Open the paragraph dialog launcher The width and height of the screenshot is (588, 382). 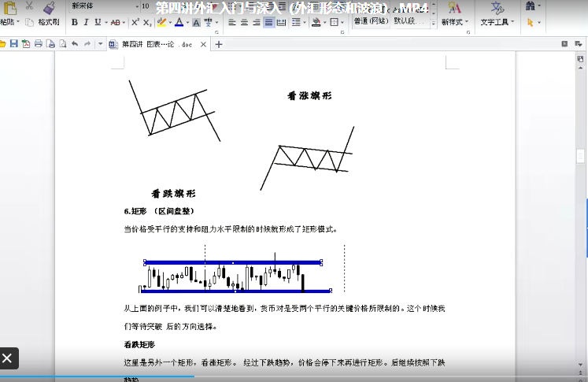tap(342, 32)
